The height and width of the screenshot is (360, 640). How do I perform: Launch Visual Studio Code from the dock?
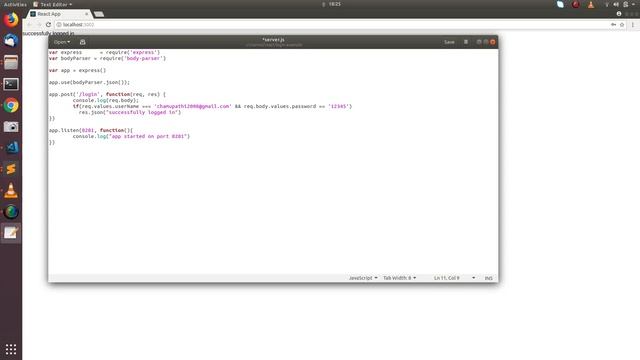click(11, 147)
